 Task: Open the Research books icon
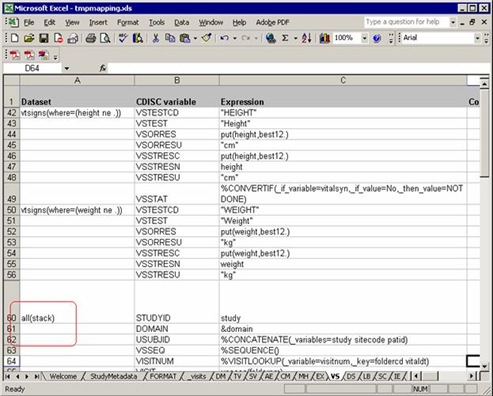pyautogui.click(x=138, y=38)
